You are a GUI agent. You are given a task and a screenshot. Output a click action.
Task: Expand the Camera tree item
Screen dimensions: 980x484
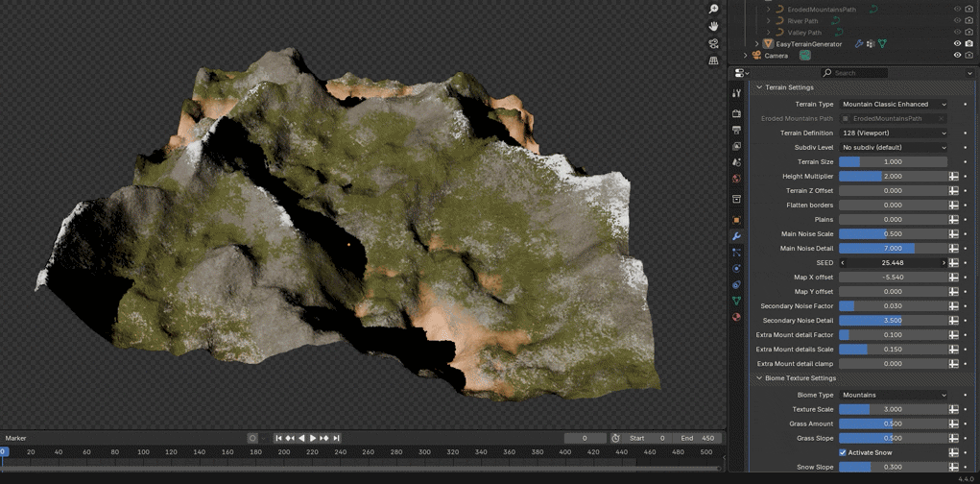pyautogui.click(x=745, y=56)
